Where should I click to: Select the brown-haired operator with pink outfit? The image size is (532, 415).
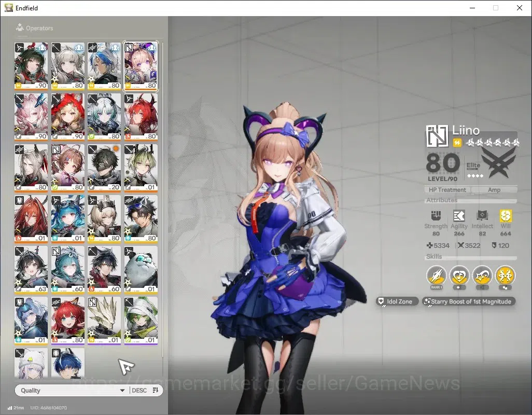coord(68,168)
